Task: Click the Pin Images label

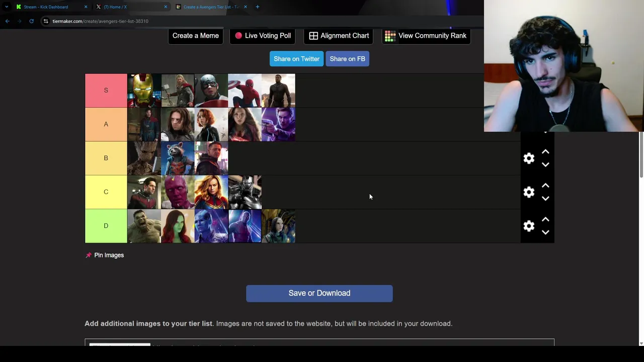Action: (109, 255)
